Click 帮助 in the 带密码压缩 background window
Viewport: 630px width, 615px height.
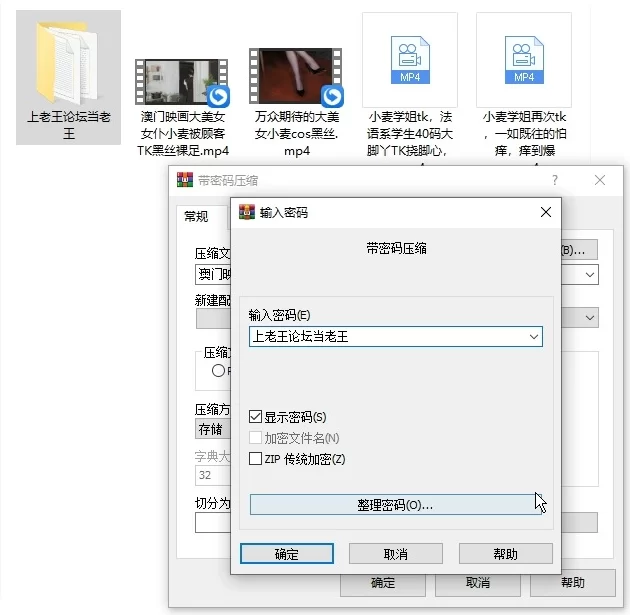pos(573,584)
